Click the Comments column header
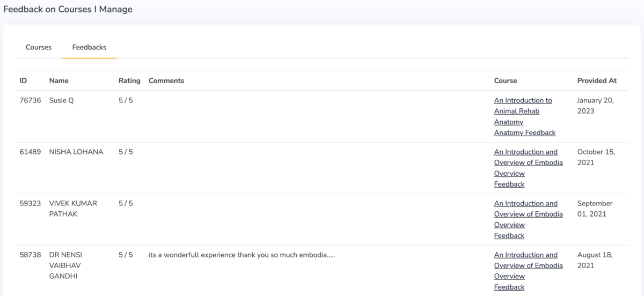 pos(166,80)
